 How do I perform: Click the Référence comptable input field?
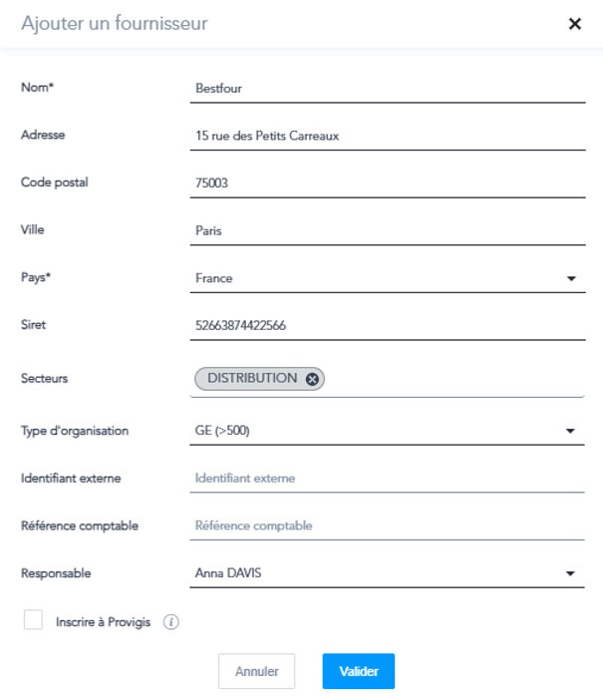(389, 525)
